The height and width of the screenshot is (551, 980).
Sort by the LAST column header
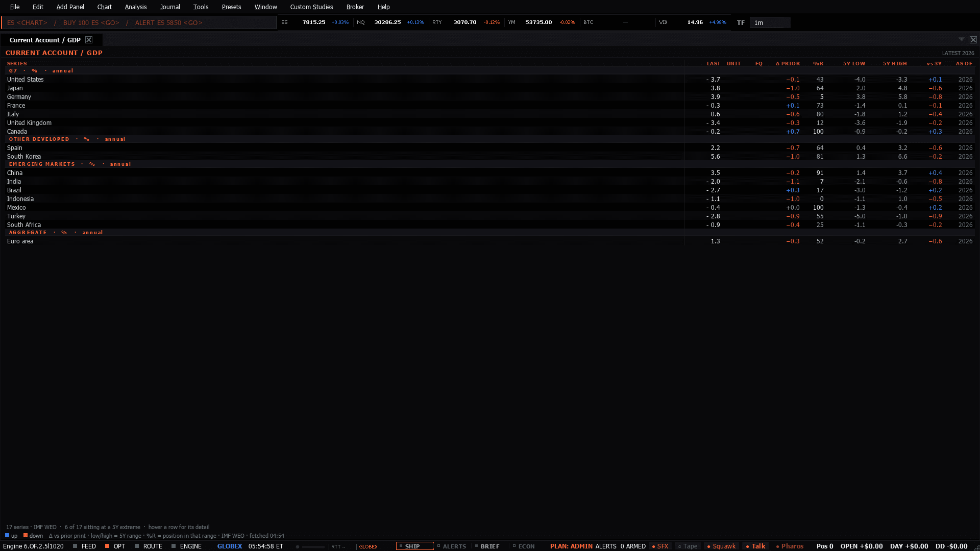coord(713,64)
